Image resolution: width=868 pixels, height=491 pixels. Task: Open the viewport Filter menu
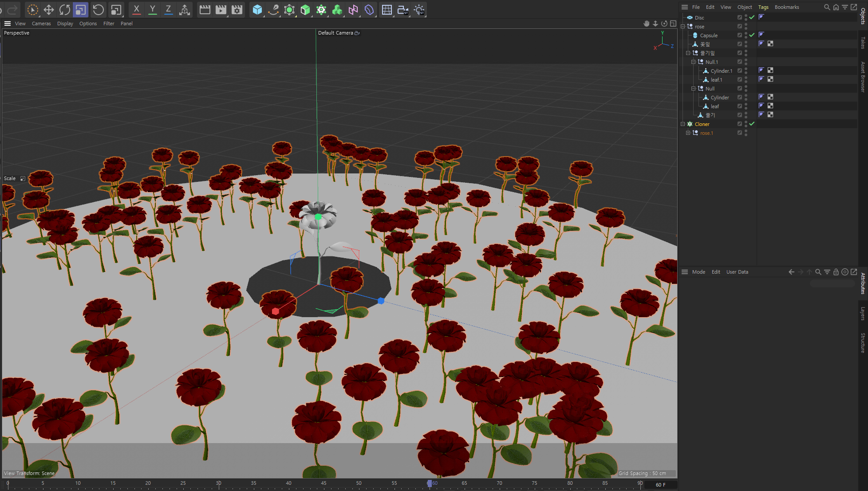[x=109, y=24]
